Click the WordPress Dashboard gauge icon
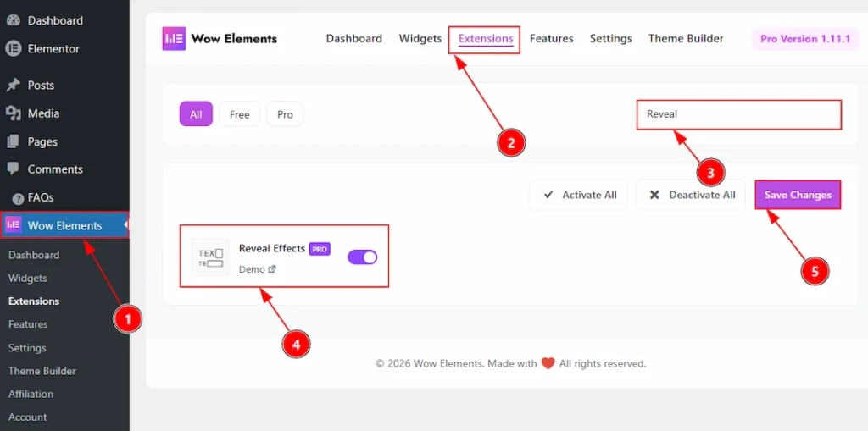Image resolution: width=868 pixels, height=431 pixels. (x=14, y=20)
